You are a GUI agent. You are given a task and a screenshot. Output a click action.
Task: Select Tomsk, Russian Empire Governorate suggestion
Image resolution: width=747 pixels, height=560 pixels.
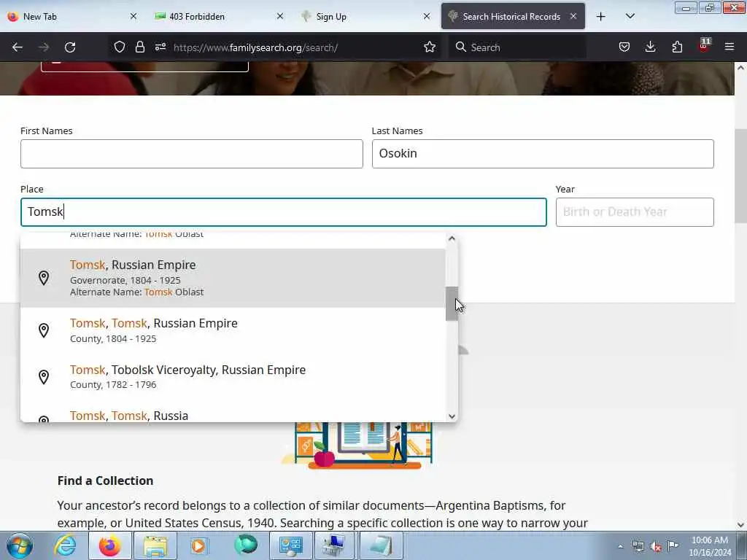233,278
